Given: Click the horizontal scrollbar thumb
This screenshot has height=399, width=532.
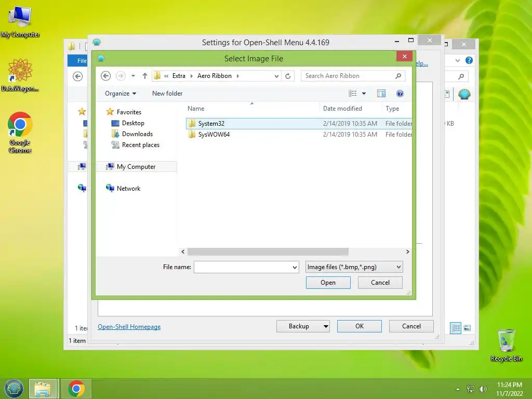Looking at the screenshot, I should 268,251.
